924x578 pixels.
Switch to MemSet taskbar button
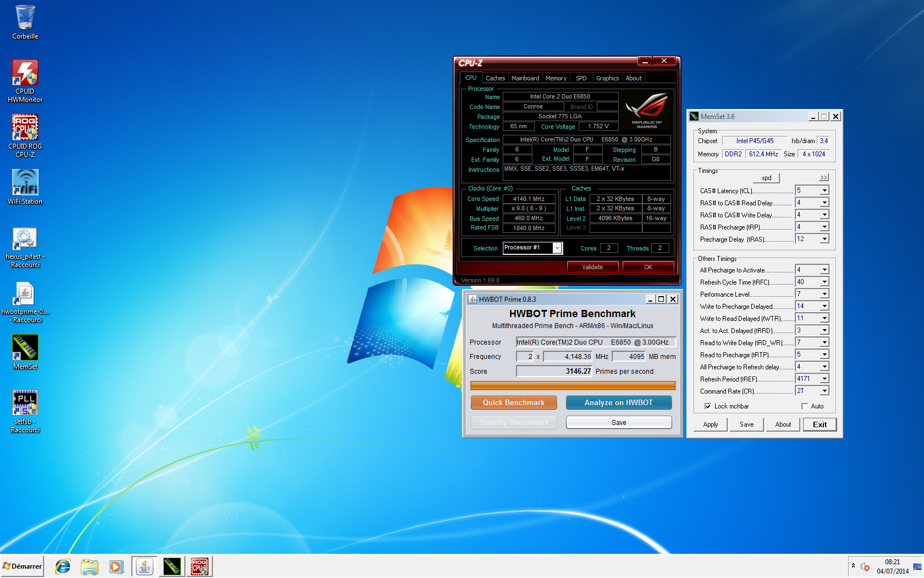[172, 566]
